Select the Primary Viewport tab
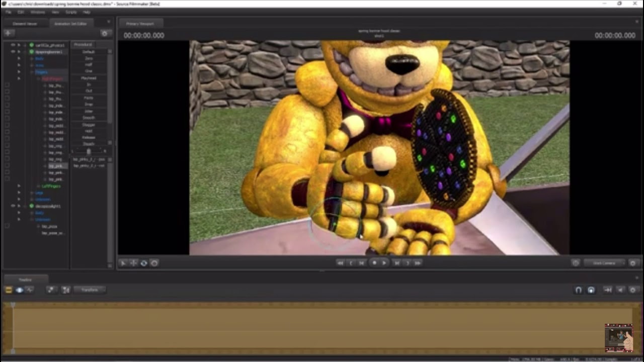644x362 pixels. [140, 24]
